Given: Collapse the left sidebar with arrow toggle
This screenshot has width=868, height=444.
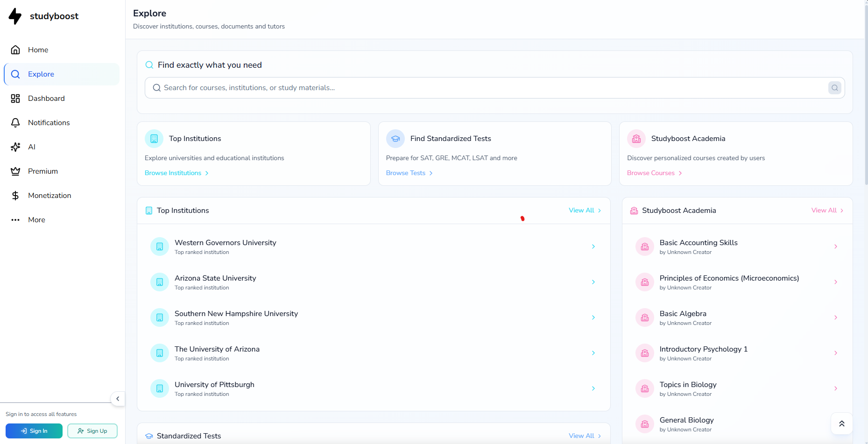Looking at the screenshot, I should point(118,399).
